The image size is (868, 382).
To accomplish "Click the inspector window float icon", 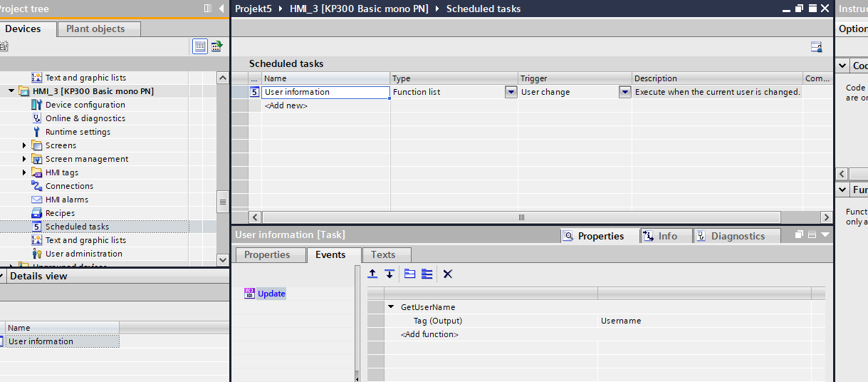I will click(x=799, y=234).
